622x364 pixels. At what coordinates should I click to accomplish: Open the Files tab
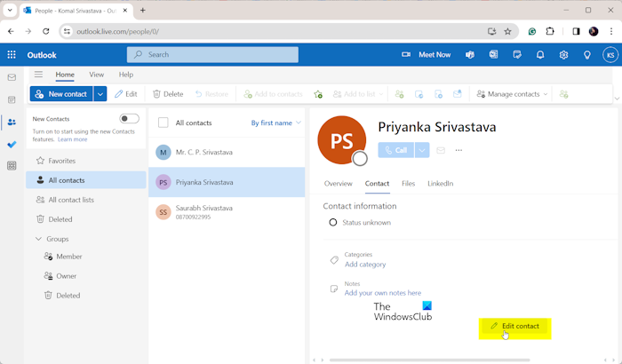tap(408, 184)
